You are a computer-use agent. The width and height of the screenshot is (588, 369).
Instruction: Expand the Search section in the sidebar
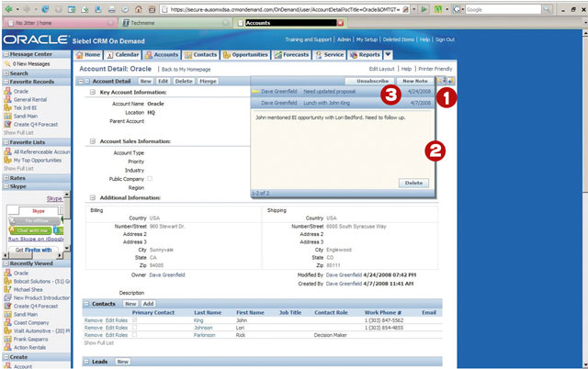point(6,73)
